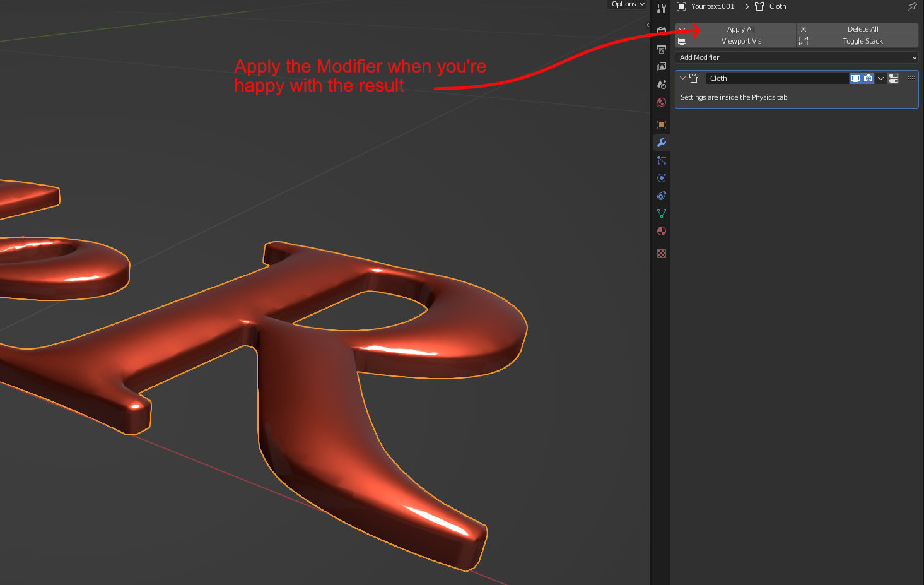This screenshot has height=585, width=924.
Task: Open the Options menu in viewport
Action: (627, 4)
